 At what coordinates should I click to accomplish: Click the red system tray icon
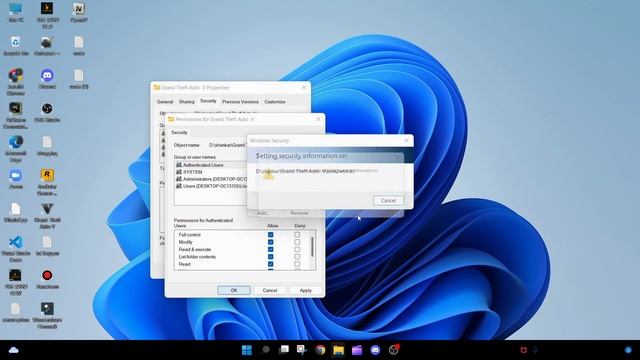pyautogui.click(x=524, y=350)
